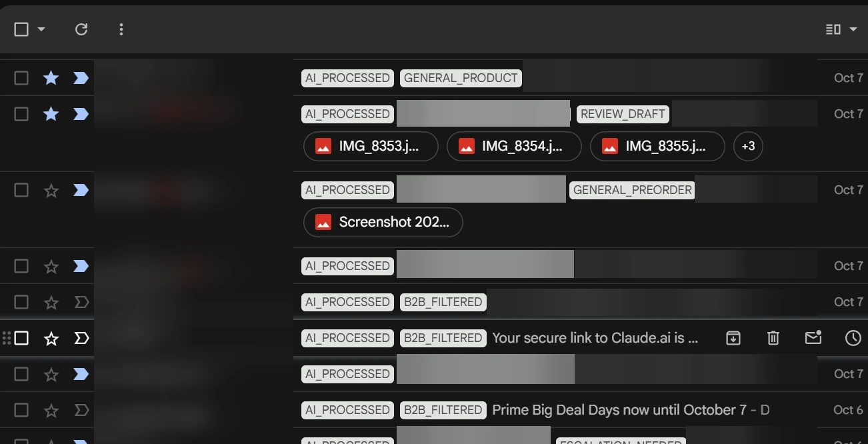The image size is (868, 444).
Task: Tick the select-all checkbox in toolbar
Action: (x=21, y=29)
